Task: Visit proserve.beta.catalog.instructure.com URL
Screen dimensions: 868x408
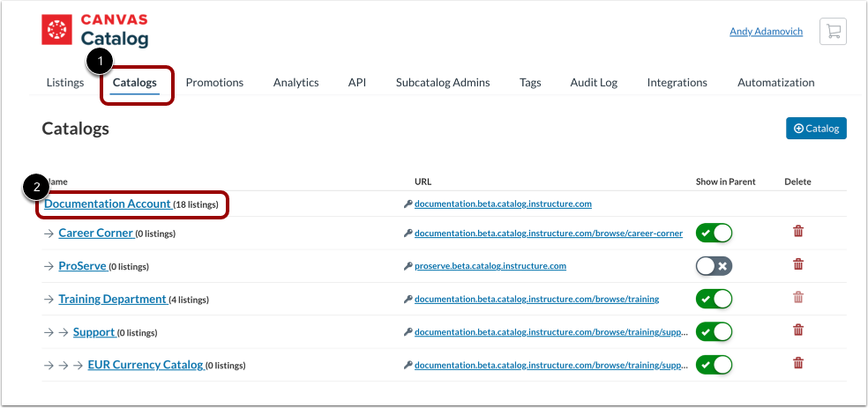Action: (x=490, y=266)
